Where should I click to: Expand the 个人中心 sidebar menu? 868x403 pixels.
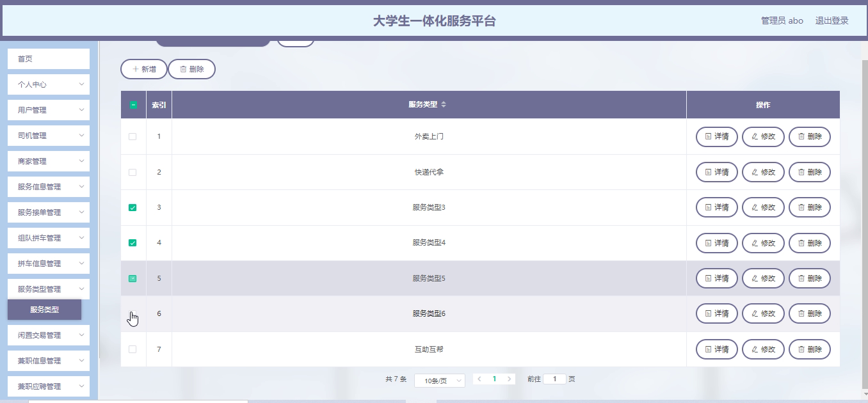pos(49,84)
